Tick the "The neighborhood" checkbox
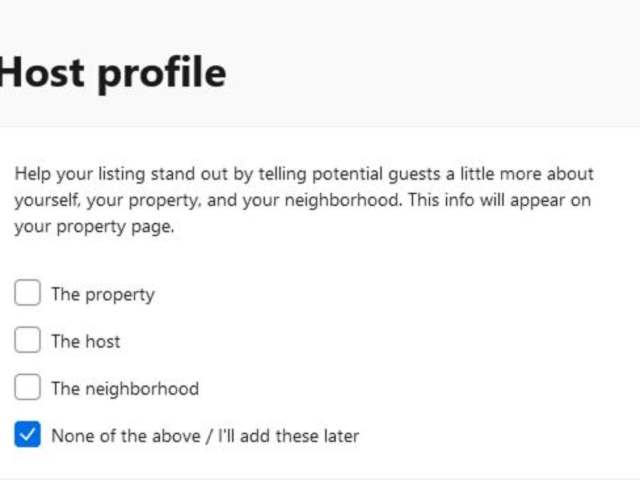 tap(27, 388)
